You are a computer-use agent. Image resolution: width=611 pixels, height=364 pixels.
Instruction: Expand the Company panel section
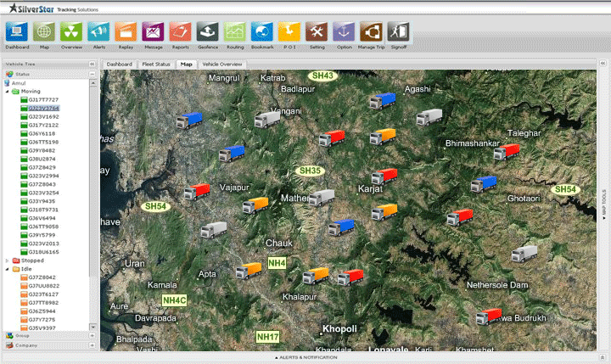point(92,345)
